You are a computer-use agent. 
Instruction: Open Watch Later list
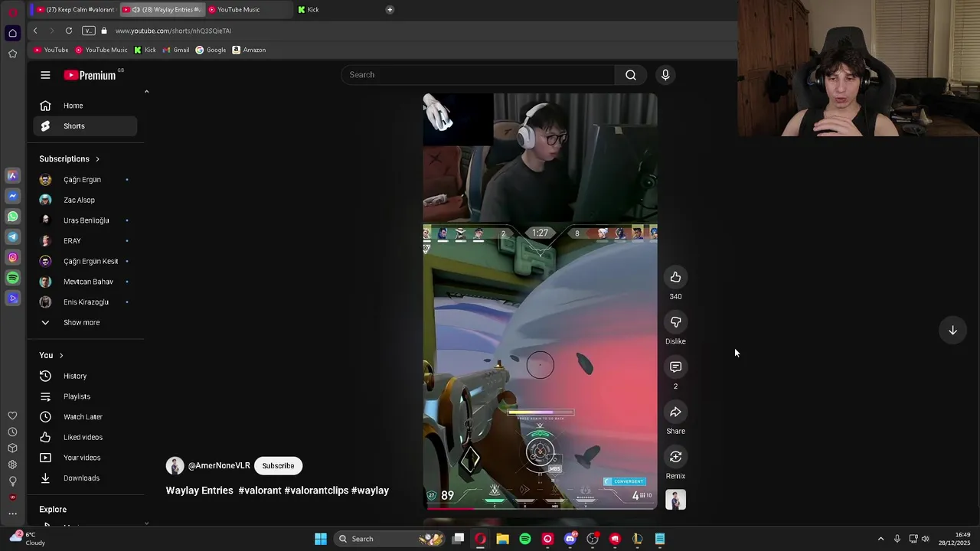[85, 417]
